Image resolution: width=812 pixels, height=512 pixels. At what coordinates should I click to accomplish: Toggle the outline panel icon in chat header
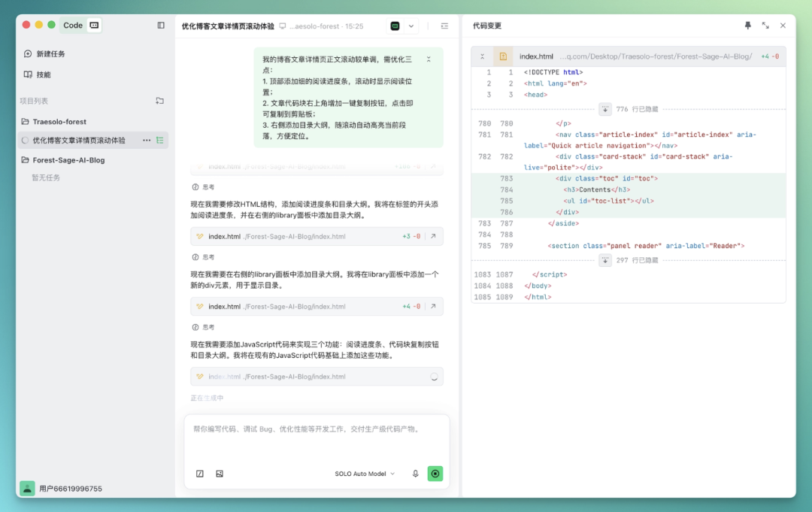click(444, 26)
